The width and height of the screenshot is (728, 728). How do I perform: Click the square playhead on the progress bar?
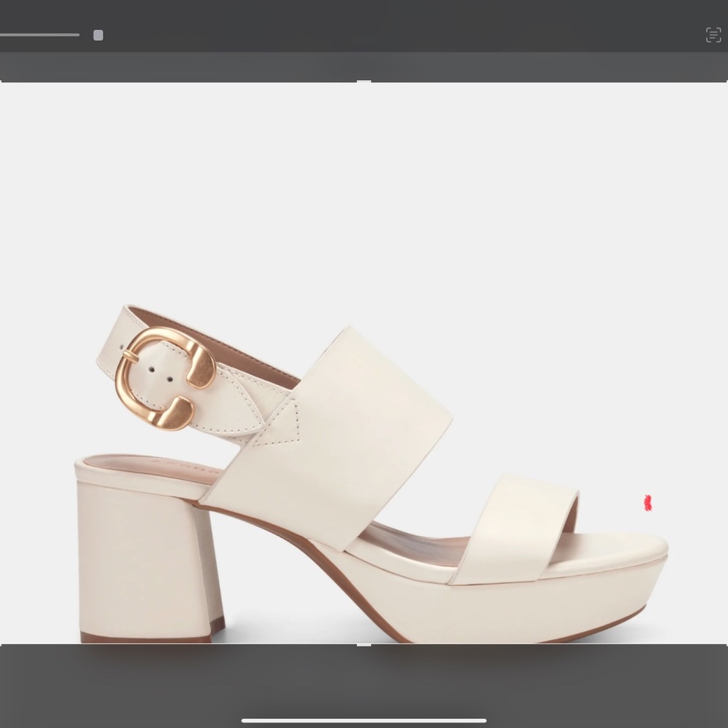coord(98,34)
